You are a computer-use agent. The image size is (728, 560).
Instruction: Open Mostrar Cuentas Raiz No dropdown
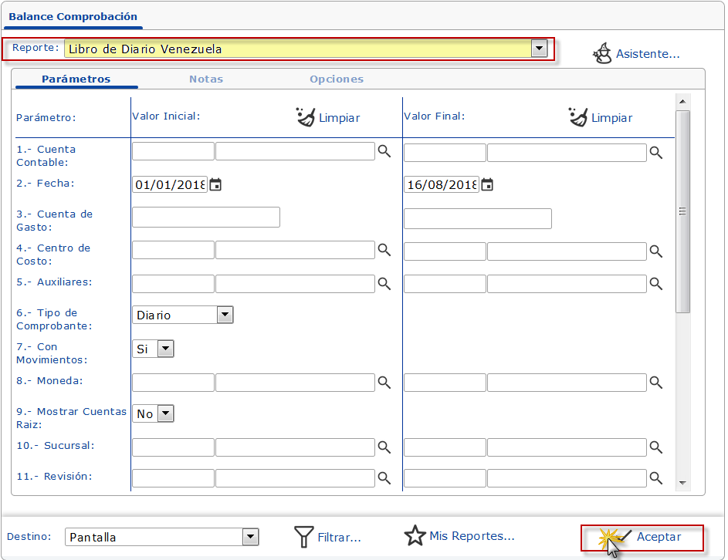[165, 413]
